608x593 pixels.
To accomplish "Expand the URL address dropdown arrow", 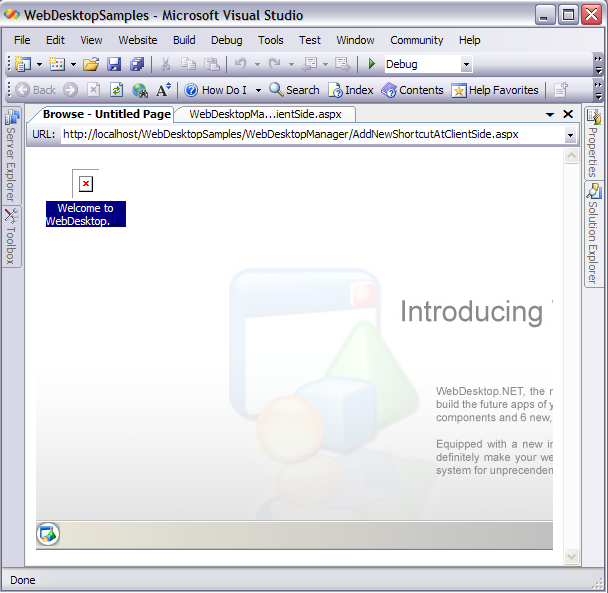I will [570, 135].
